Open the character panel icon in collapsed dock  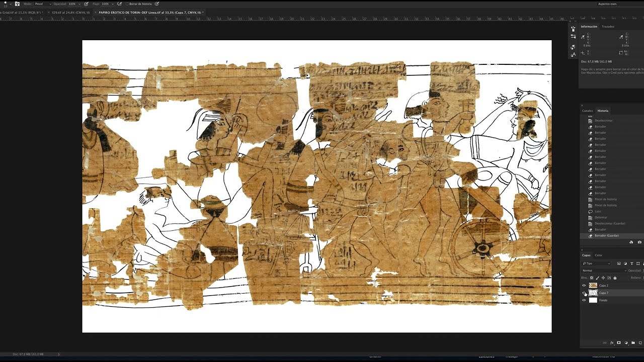click(573, 55)
